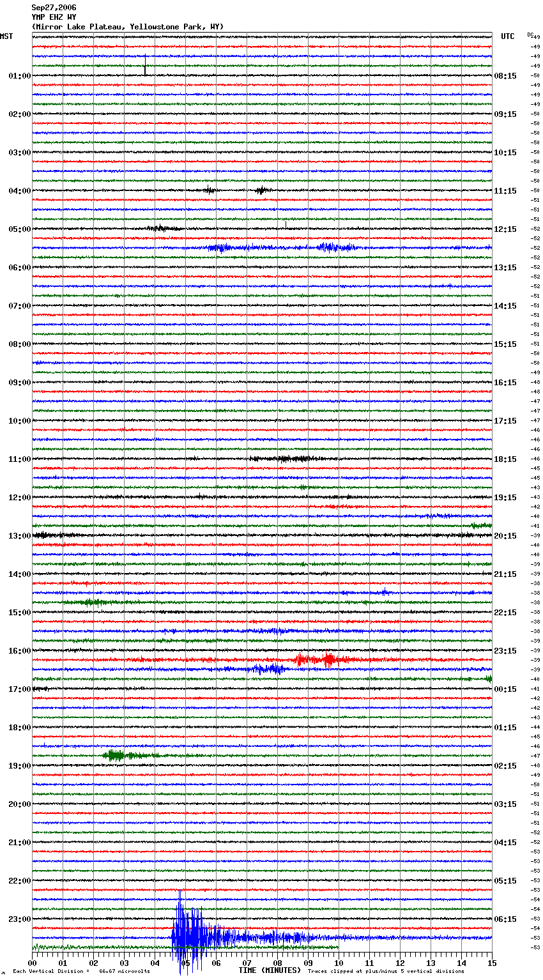Click the 09:15 UTC time label

tap(505, 114)
